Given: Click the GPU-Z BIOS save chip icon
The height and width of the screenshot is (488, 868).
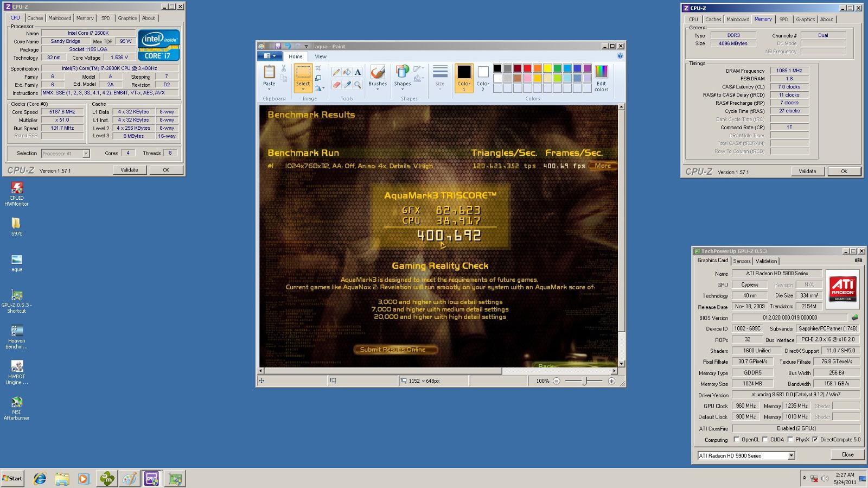Looking at the screenshot, I should coord(855,318).
